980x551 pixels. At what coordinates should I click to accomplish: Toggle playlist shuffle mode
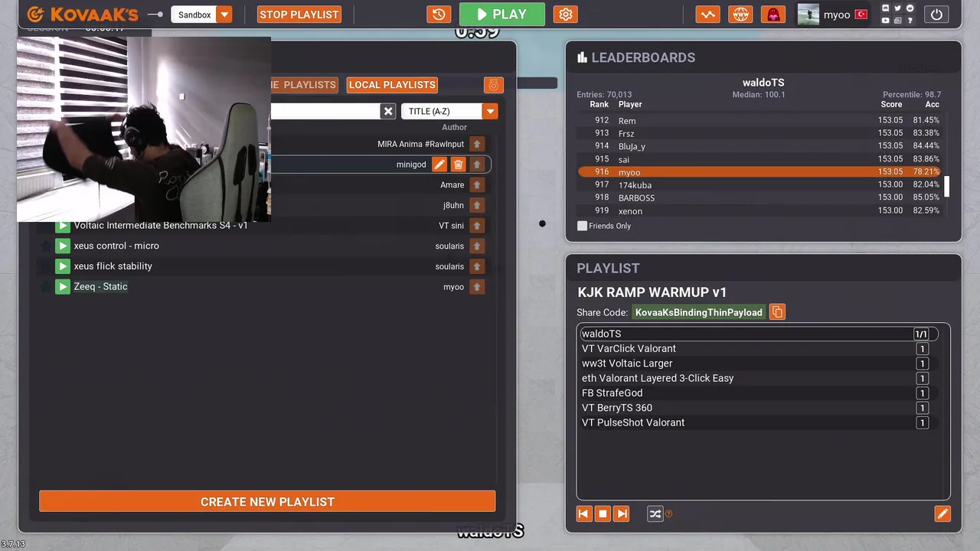[x=655, y=514]
